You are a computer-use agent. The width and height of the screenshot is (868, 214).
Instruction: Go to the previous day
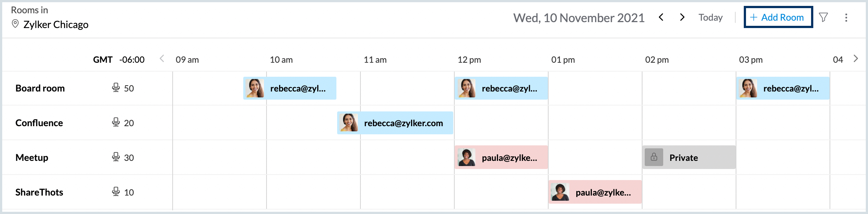tap(661, 17)
